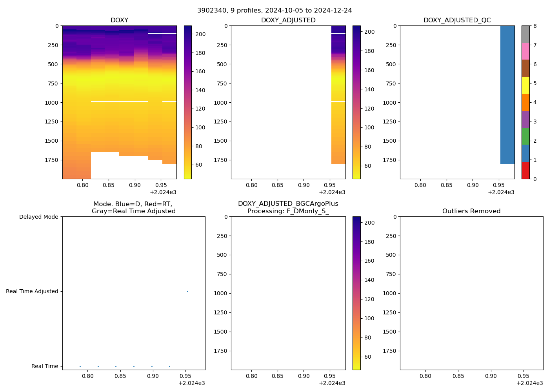
Task: Click the red segment of the QC colorbar
Action: (x=525, y=171)
